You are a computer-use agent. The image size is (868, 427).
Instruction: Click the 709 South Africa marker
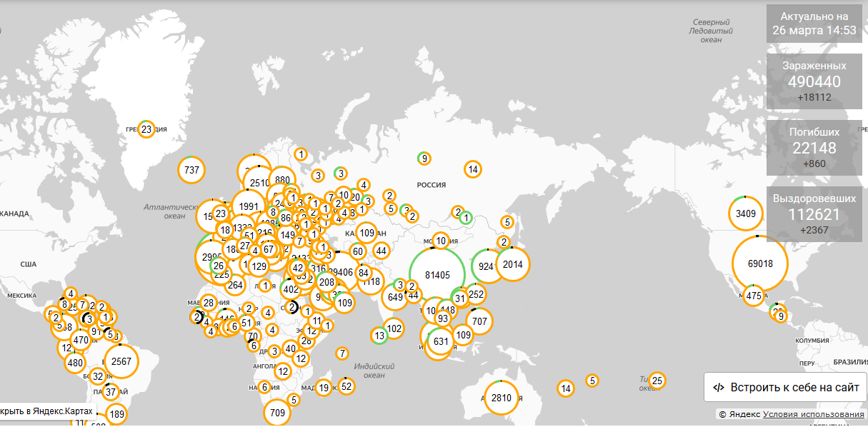tap(278, 412)
